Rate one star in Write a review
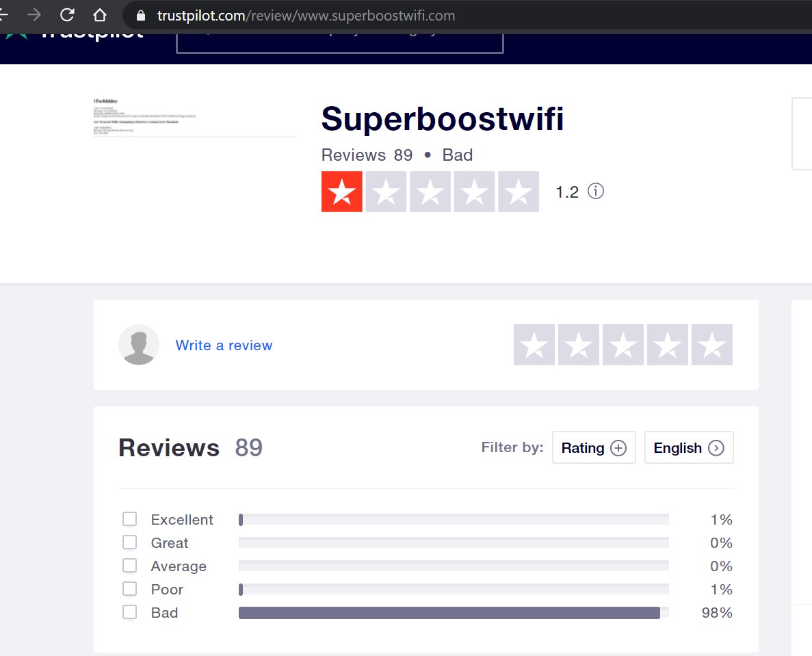The width and height of the screenshot is (812, 656). click(x=534, y=345)
